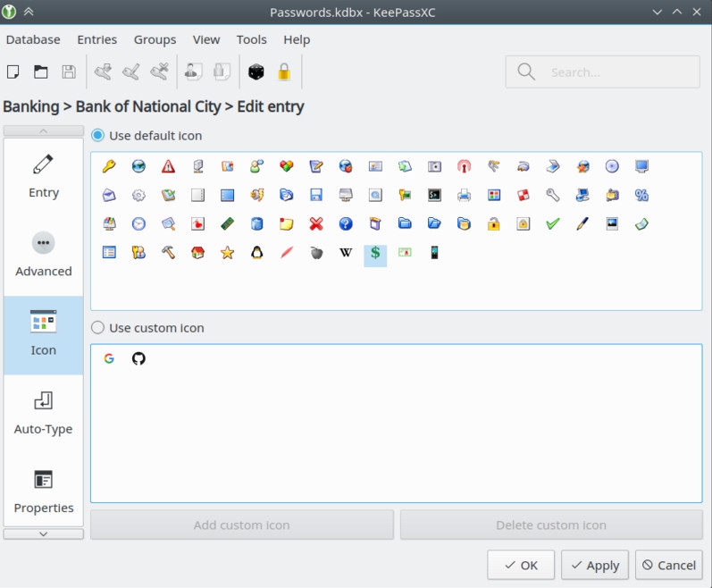Click the Open database folder icon
712x588 pixels.
tap(41, 71)
